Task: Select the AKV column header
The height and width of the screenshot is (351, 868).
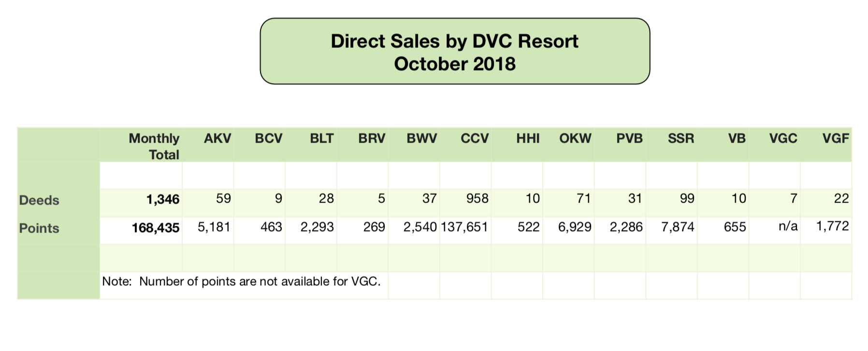Action: [x=217, y=138]
